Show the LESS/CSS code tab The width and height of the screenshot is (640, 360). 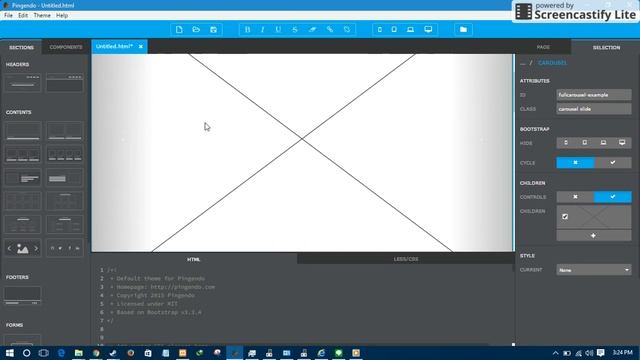tap(406, 259)
